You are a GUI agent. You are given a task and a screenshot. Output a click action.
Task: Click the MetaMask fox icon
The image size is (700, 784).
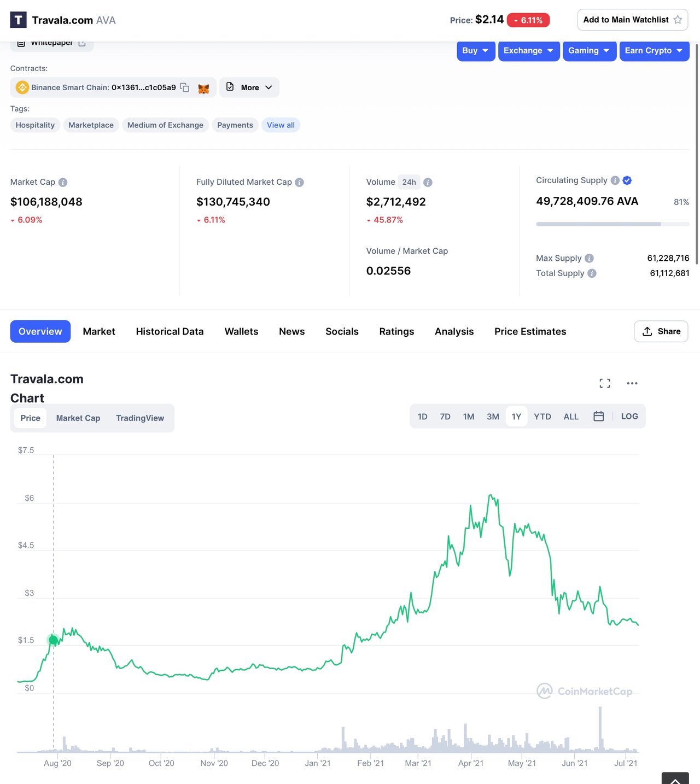(203, 88)
